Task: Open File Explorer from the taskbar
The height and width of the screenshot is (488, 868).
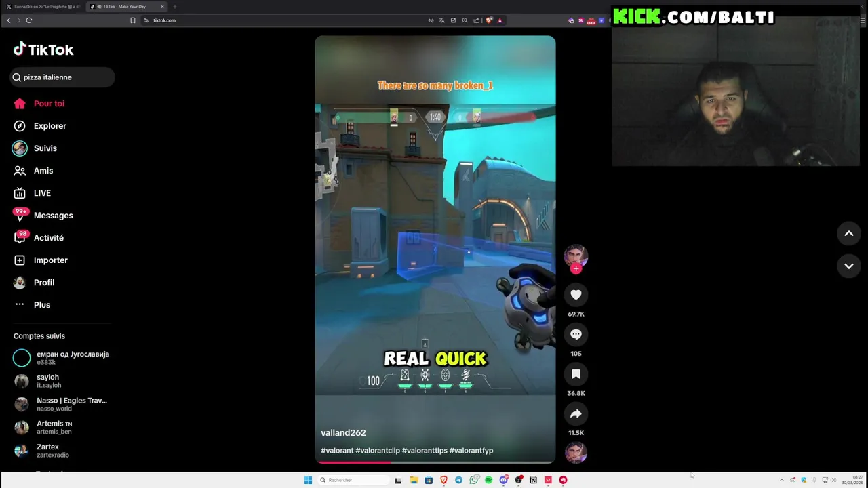Action: (x=414, y=480)
